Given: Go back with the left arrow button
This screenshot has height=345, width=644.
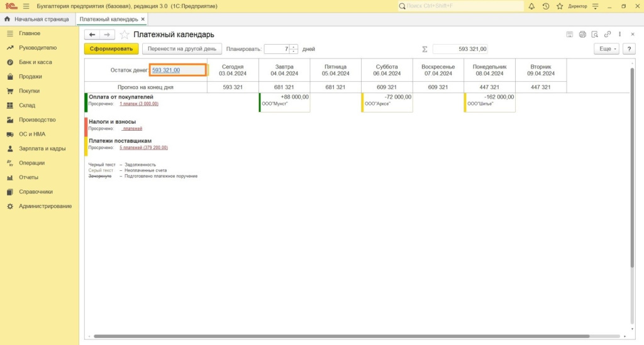Looking at the screenshot, I should point(92,35).
